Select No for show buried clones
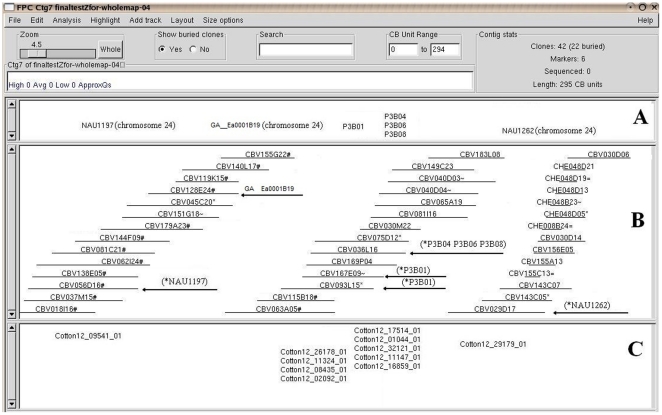The image size is (662, 415). coord(193,49)
